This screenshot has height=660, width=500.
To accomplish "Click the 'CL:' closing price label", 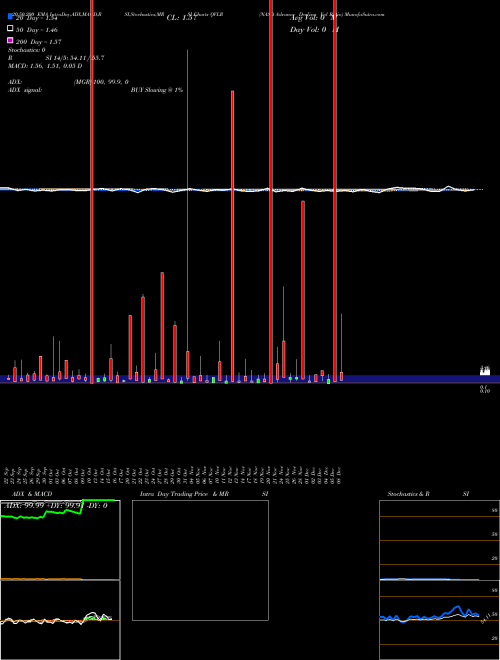I will tap(181, 18).
